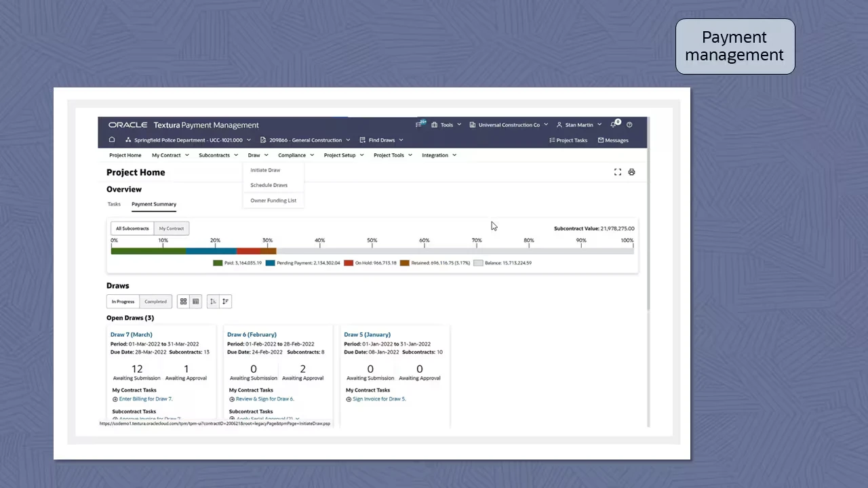Switch draws to table list view
Viewport: 868px width, 488px height.
tap(196, 302)
